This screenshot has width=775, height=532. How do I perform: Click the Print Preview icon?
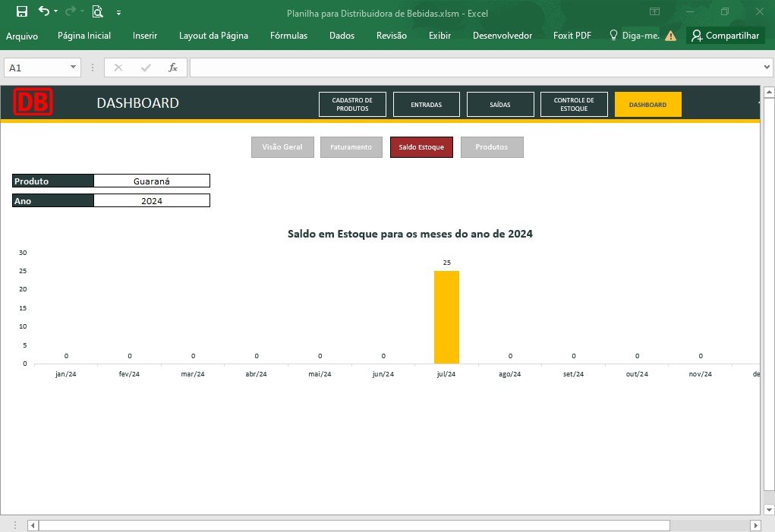97,11
